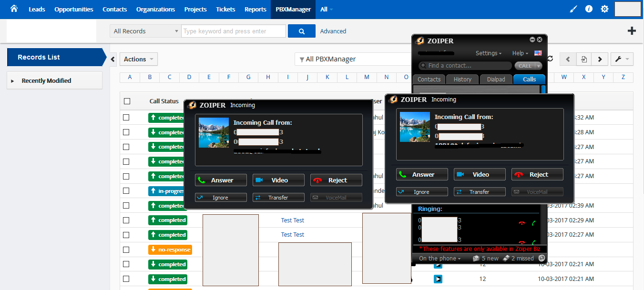Expand the Actions dropdown

(x=138, y=59)
